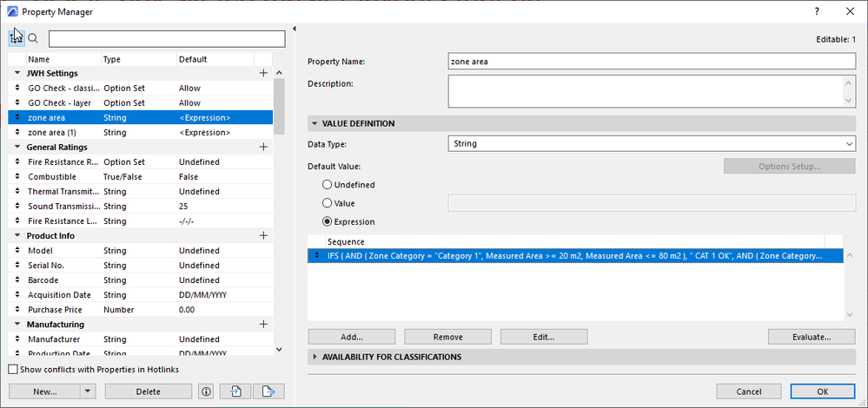Add a property to the General Ratings group

point(263,147)
